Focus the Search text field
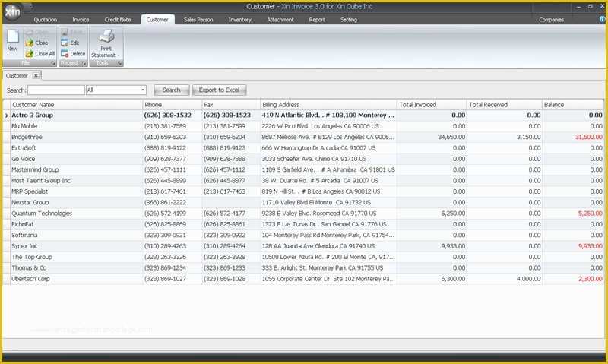This screenshot has height=364, width=608. point(55,90)
